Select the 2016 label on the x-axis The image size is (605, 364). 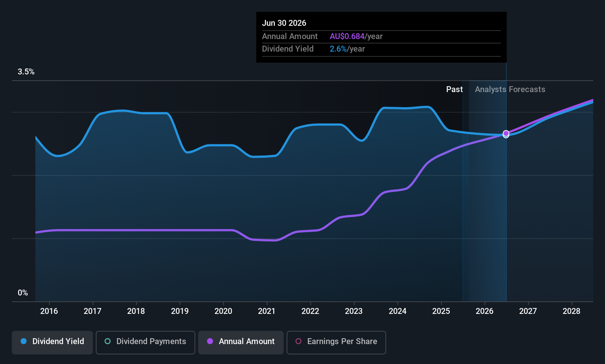49,311
